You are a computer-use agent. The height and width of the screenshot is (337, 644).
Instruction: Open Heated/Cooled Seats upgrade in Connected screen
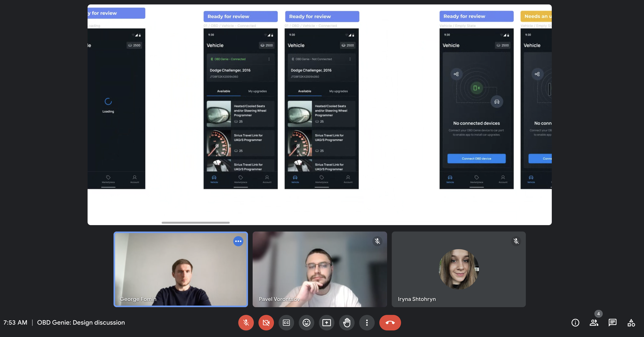click(x=241, y=114)
